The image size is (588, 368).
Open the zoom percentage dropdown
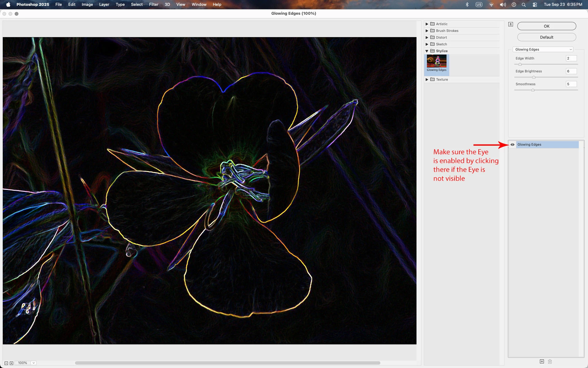tap(34, 363)
